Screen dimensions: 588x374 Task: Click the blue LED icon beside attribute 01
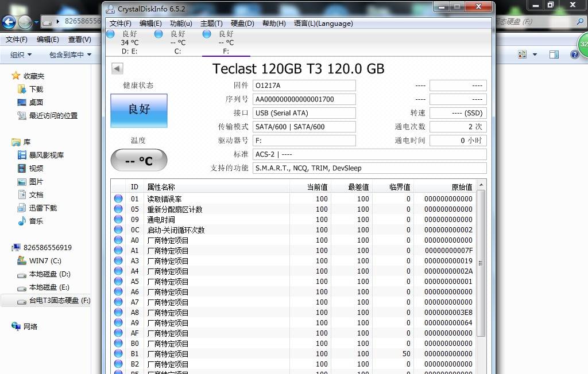click(119, 198)
